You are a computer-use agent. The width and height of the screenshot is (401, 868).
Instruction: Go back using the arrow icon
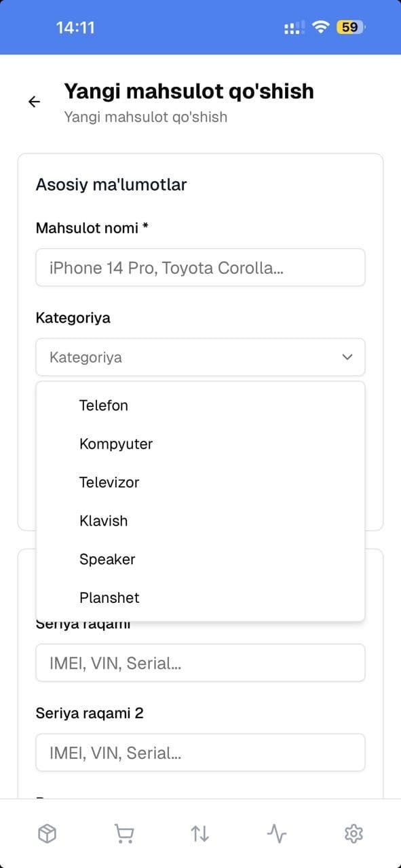[x=34, y=102]
